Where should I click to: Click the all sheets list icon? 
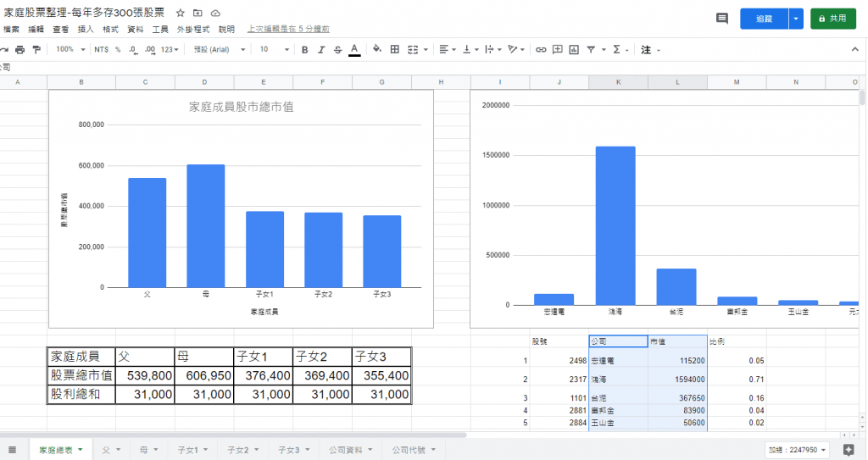click(x=12, y=449)
